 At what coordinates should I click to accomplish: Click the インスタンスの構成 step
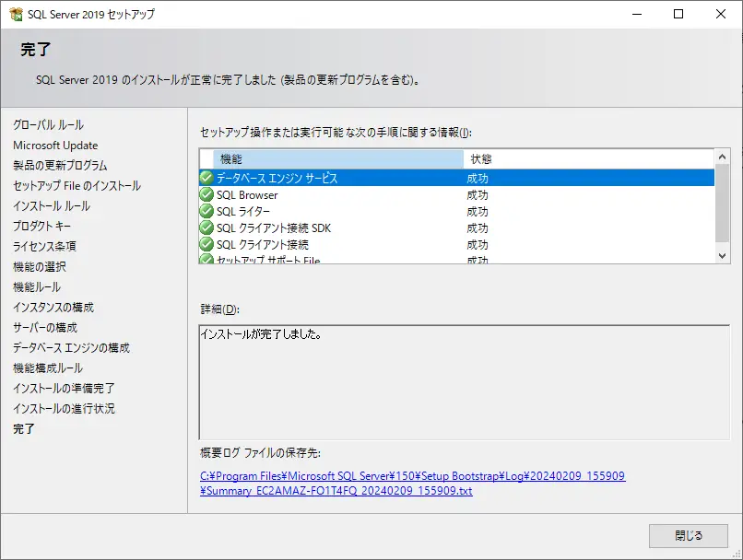coord(53,308)
